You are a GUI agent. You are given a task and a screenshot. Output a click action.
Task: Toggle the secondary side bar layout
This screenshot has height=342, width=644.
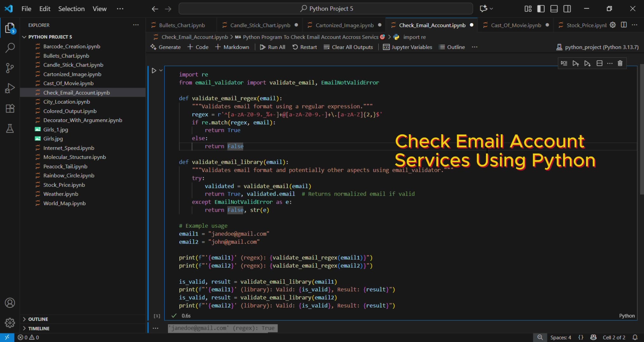(567, 9)
